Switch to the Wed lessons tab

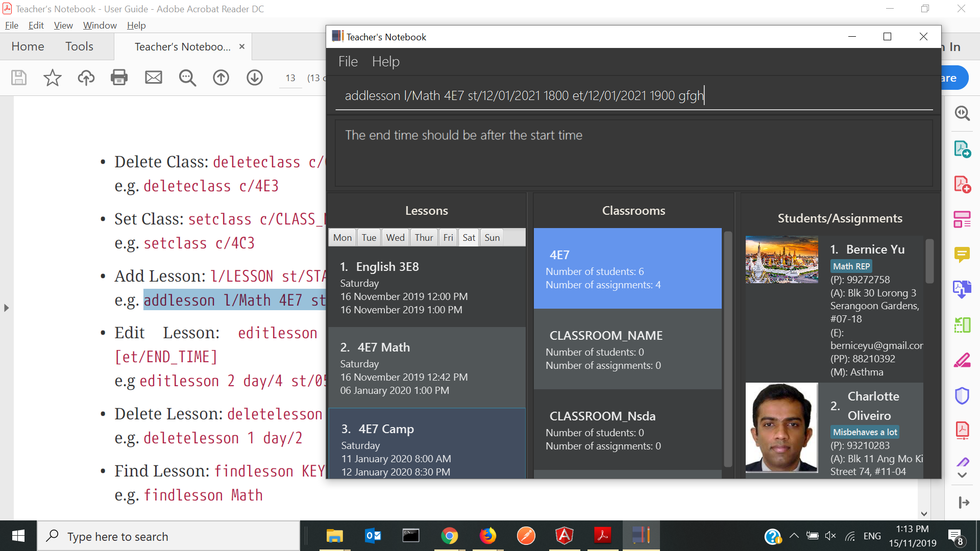point(395,237)
